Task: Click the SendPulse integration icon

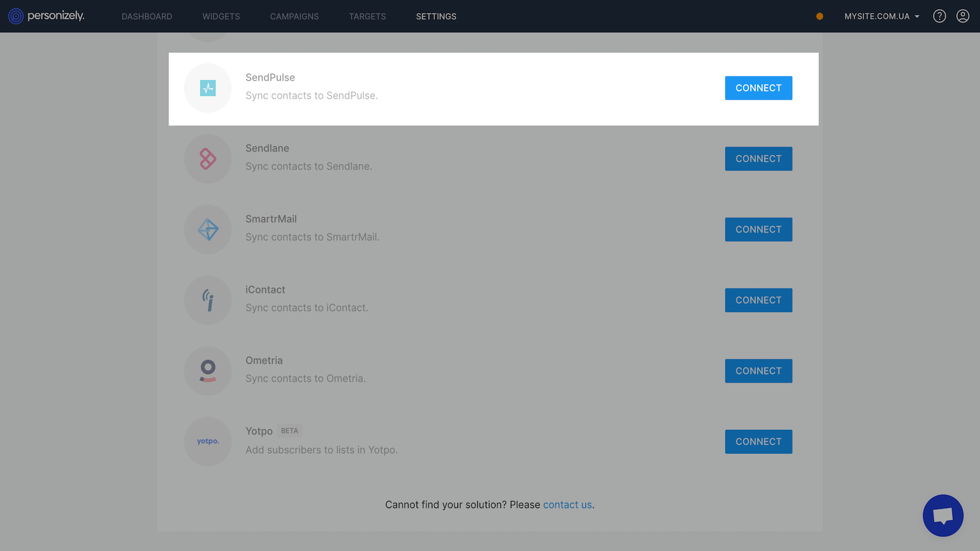Action: (208, 88)
